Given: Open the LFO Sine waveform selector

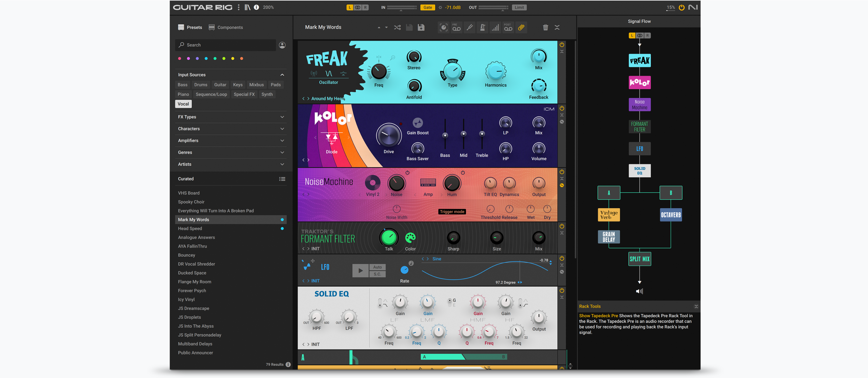Looking at the screenshot, I should pyautogui.click(x=436, y=259).
